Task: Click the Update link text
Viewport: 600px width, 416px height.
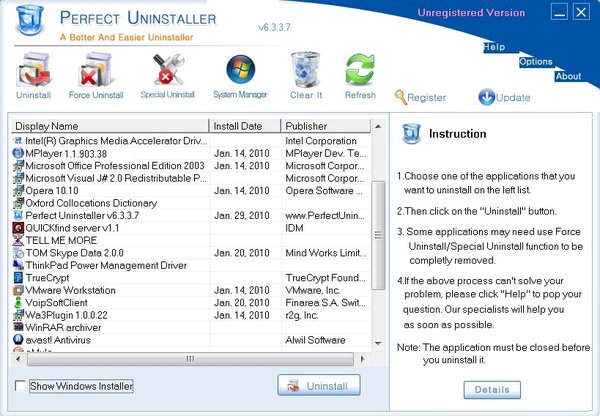Action: [513, 98]
